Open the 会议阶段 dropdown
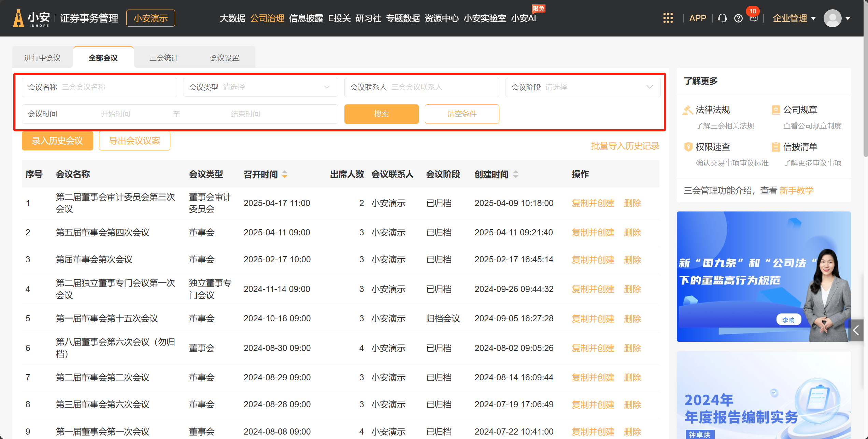 583,87
